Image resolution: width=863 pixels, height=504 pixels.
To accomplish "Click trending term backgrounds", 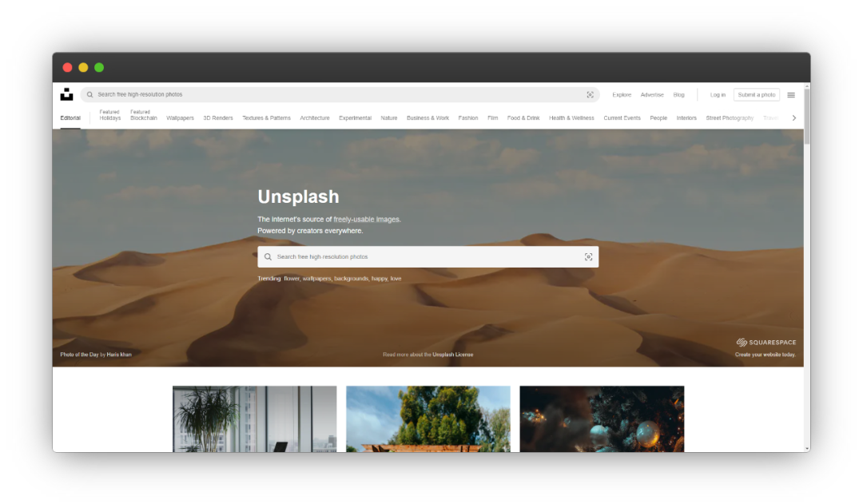I will tap(351, 279).
